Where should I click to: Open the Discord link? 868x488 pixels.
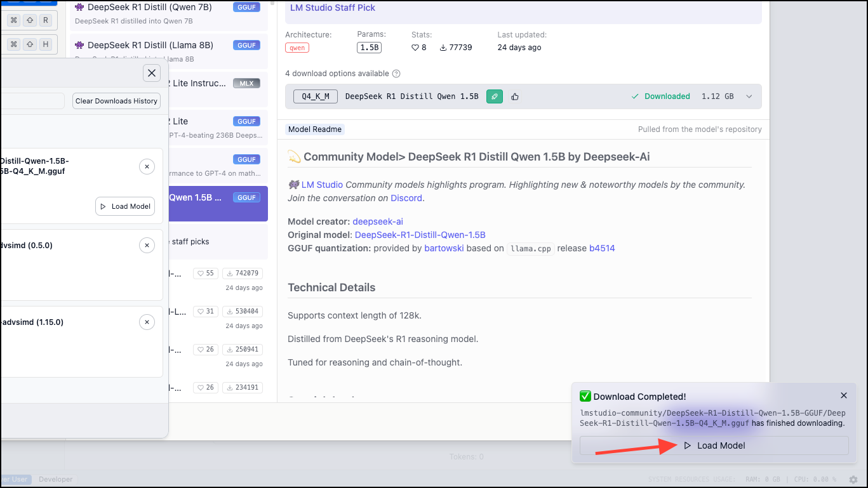point(406,198)
